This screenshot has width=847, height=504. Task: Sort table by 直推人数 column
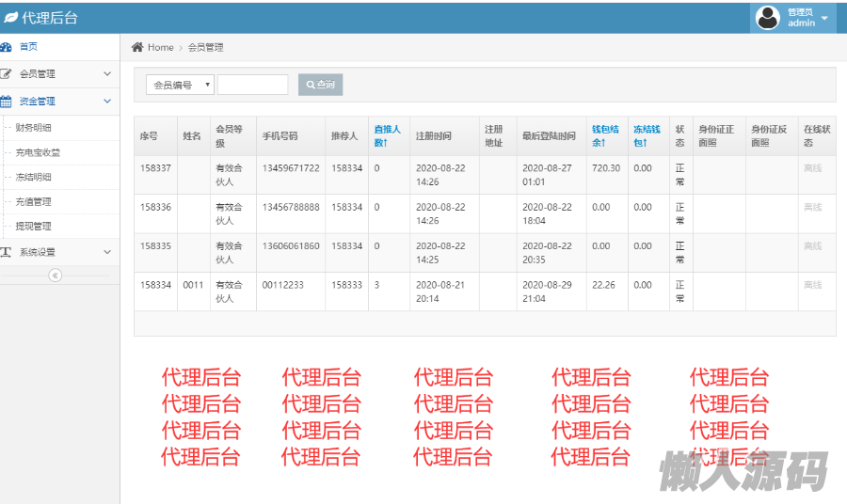tap(387, 135)
